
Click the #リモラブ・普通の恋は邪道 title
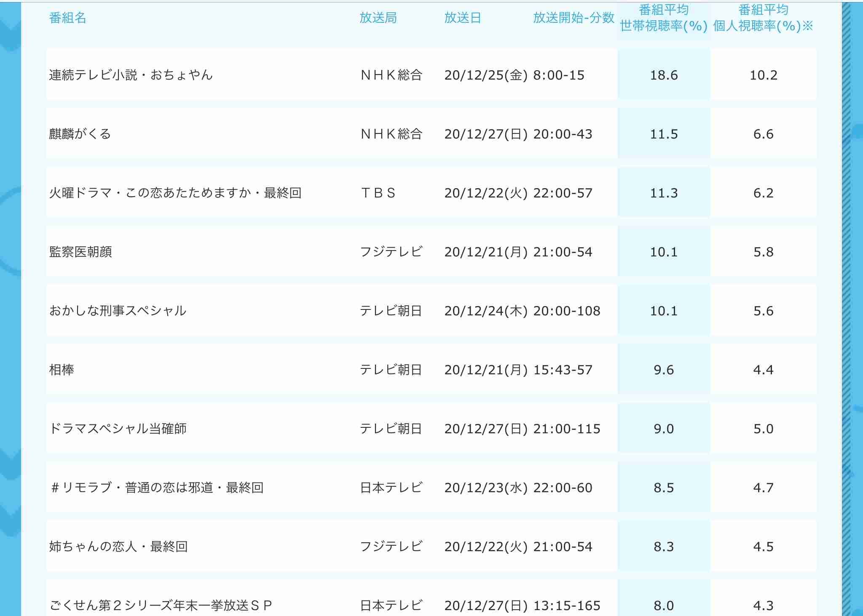click(157, 488)
